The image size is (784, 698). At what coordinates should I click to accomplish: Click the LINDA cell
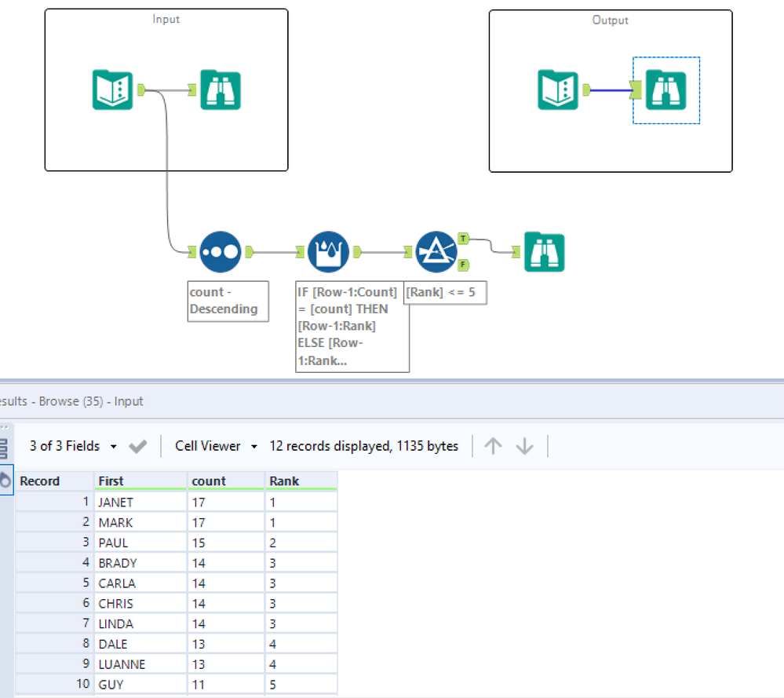point(140,623)
